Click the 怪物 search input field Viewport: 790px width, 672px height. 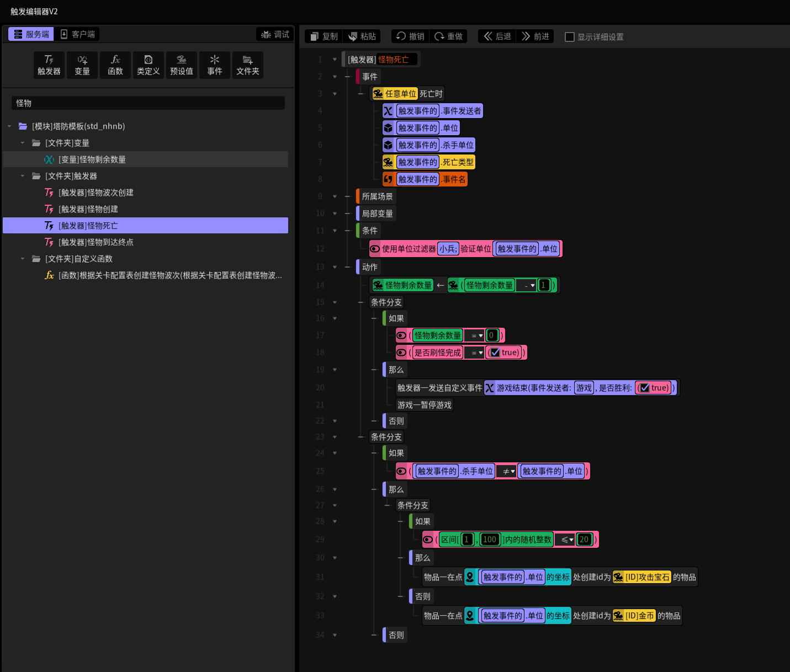(148, 103)
